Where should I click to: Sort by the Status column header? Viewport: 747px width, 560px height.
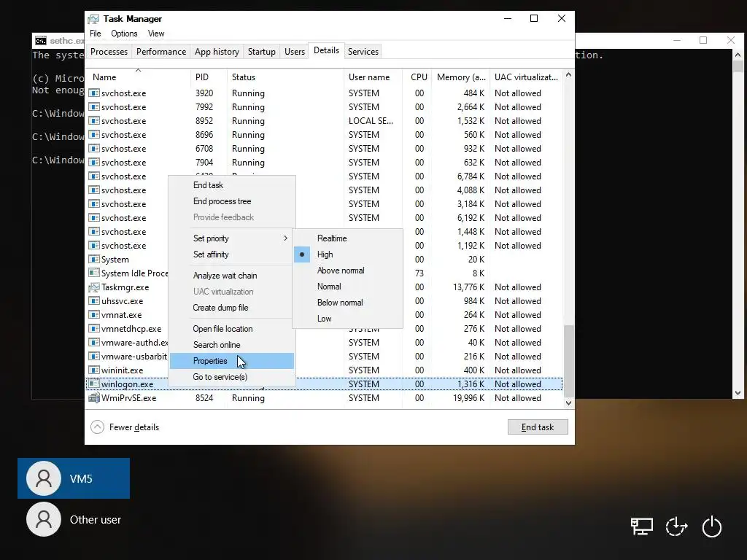click(x=285, y=77)
